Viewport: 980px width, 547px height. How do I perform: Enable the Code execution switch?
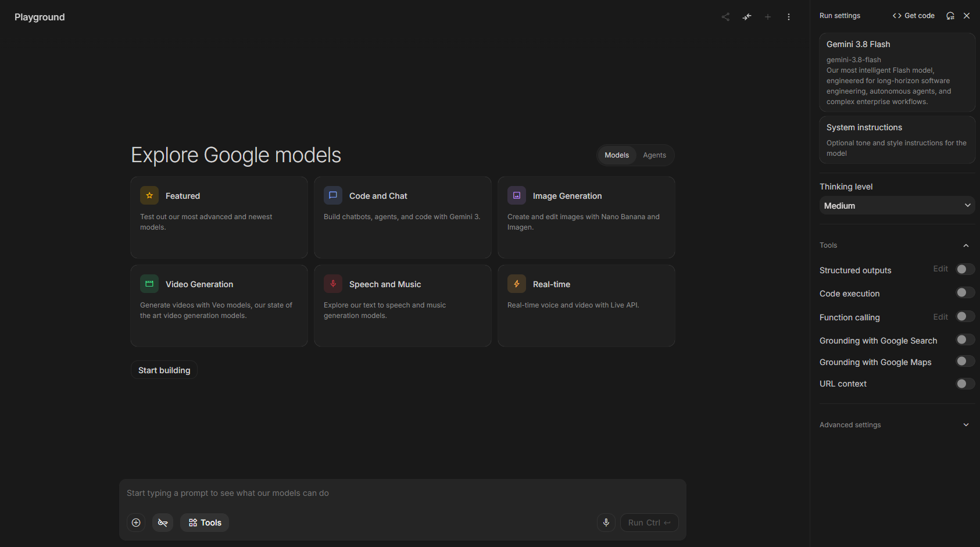965,292
